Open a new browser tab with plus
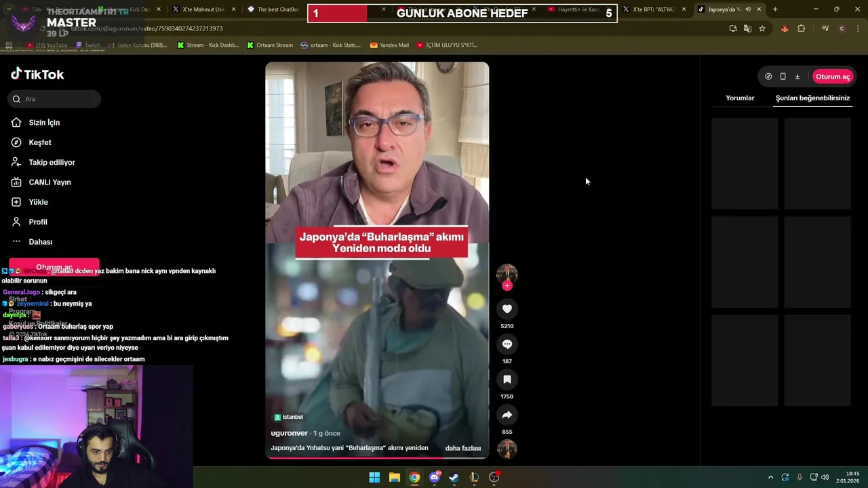 775,9
